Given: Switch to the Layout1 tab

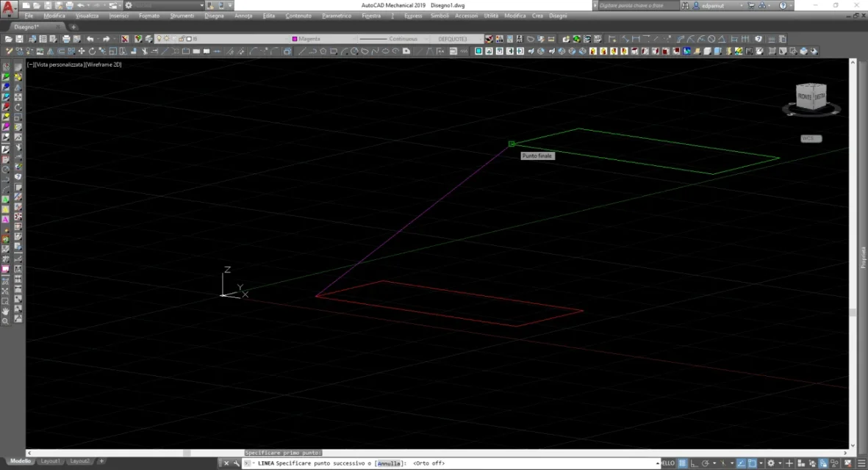Looking at the screenshot, I should point(51,460).
